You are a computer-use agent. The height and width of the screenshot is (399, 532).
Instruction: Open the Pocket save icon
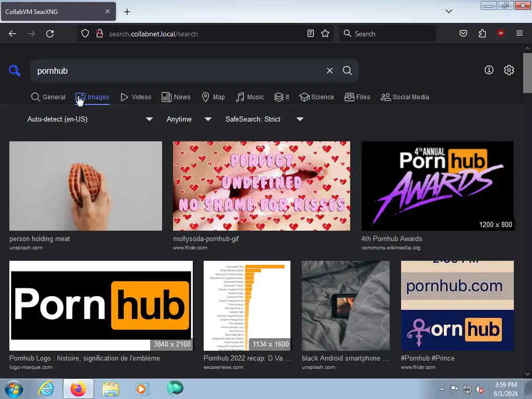coord(463,33)
